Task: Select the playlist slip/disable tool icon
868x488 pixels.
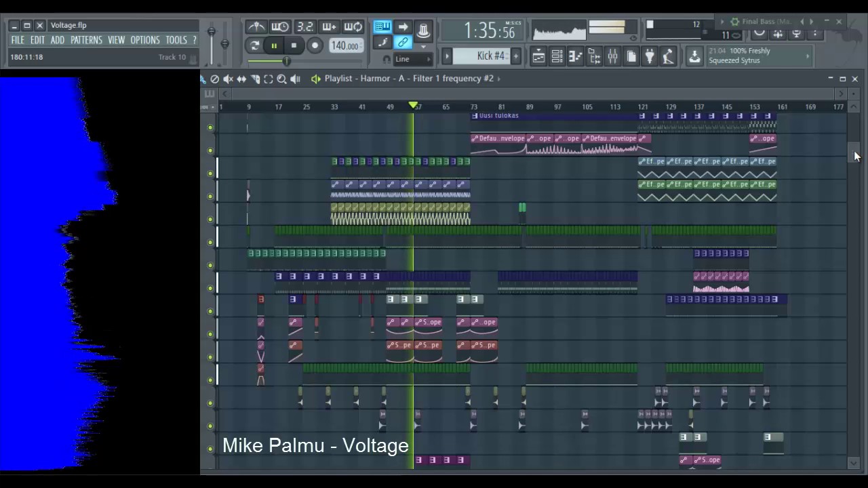Action: [215, 79]
